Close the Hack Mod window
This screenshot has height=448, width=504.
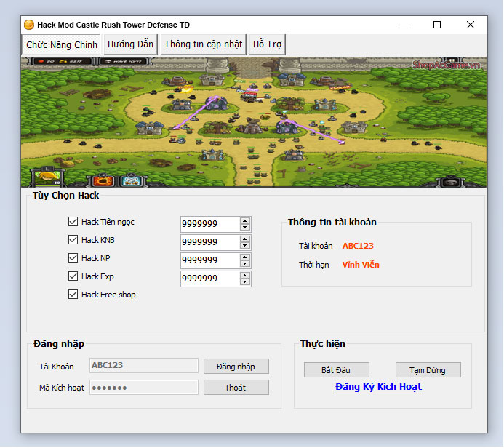pyautogui.click(x=471, y=25)
